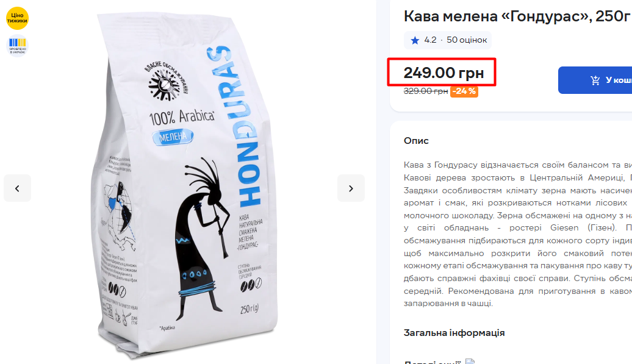
Task: Click the shopping cart icon
Action: click(x=595, y=80)
